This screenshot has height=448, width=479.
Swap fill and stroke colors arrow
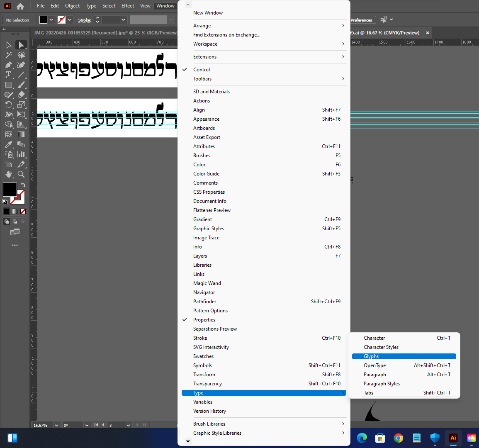23,185
